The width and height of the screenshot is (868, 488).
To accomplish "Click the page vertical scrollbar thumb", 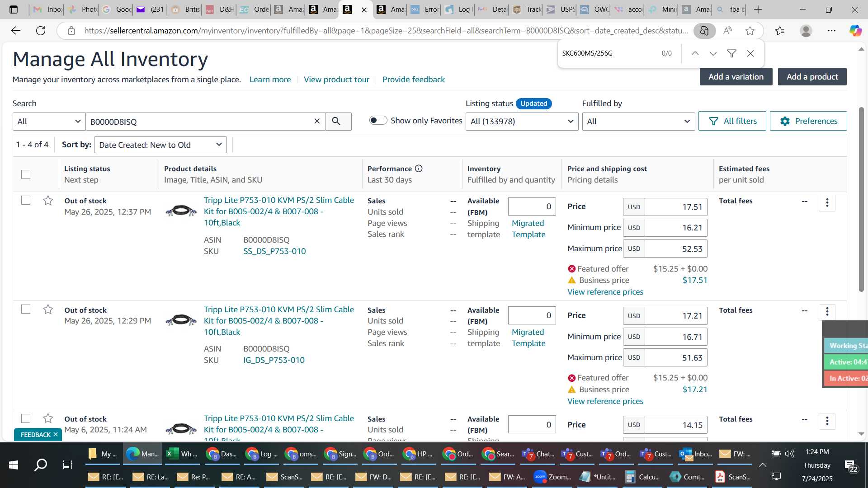I will (x=861, y=199).
